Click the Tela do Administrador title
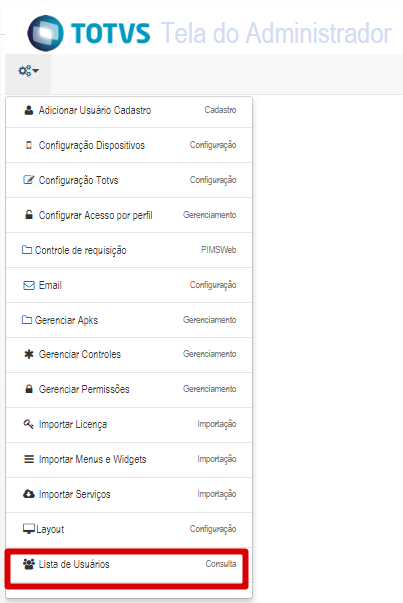 276,33
